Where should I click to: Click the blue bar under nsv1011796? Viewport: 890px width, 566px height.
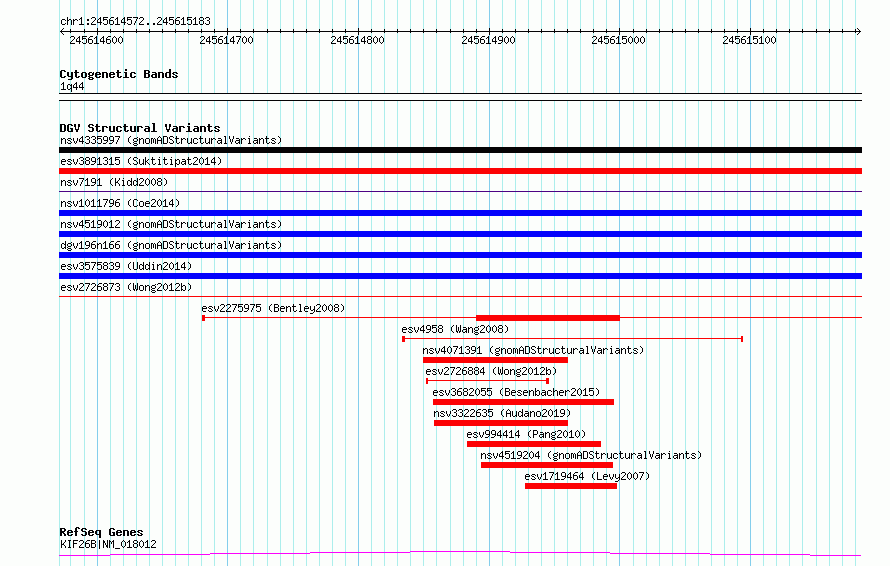tap(460, 213)
